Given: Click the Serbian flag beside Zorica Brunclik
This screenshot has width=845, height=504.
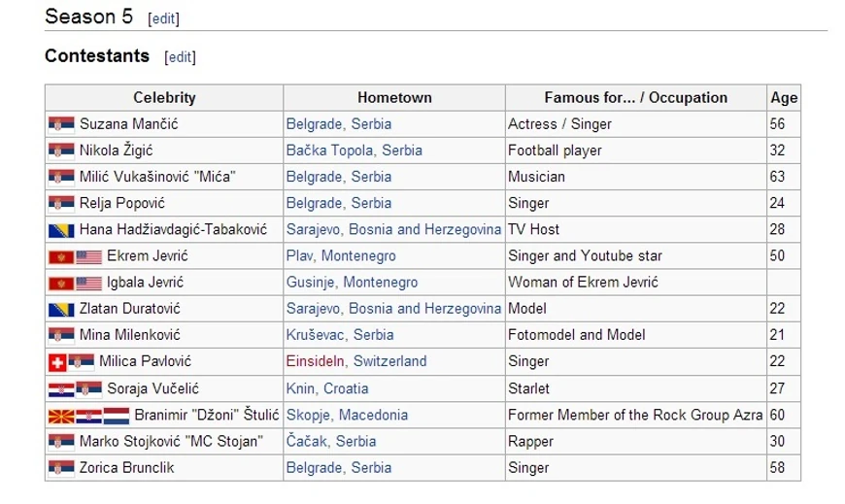Looking at the screenshot, I should pyautogui.click(x=61, y=468).
